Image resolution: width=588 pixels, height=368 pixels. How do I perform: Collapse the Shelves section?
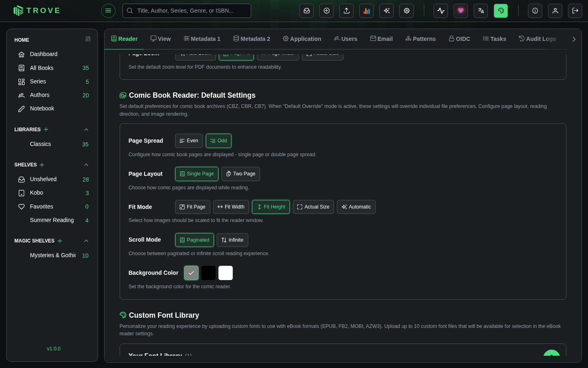point(86,165)
